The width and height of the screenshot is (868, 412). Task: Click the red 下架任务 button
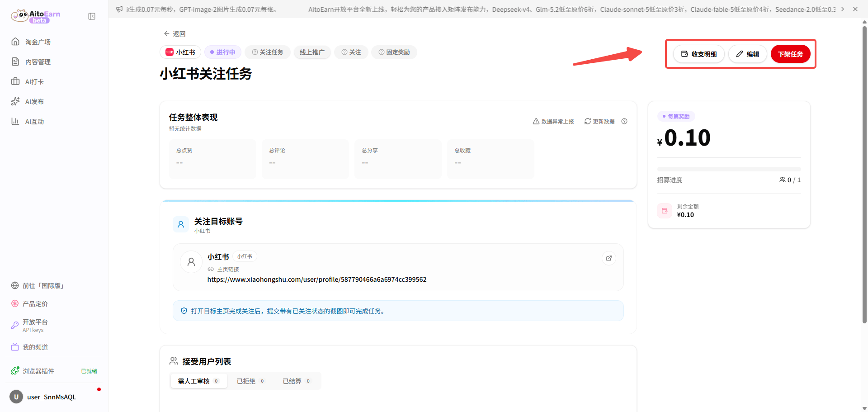click(791, 54)
